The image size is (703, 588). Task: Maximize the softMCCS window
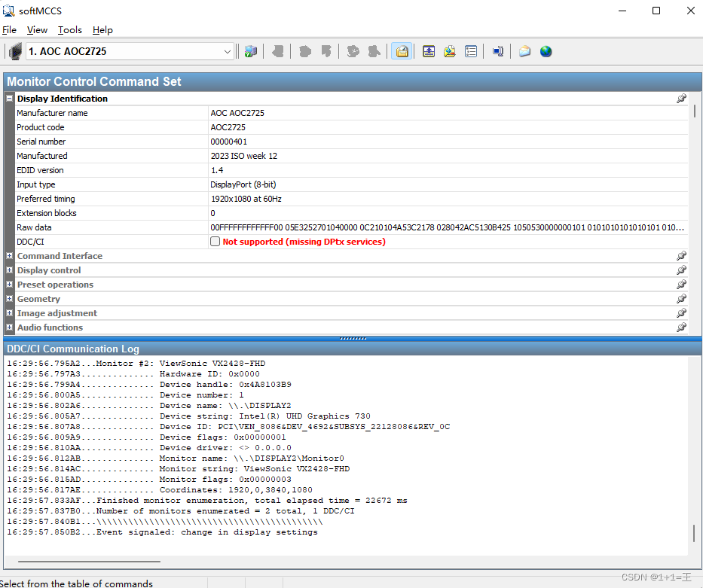[656, 11]
